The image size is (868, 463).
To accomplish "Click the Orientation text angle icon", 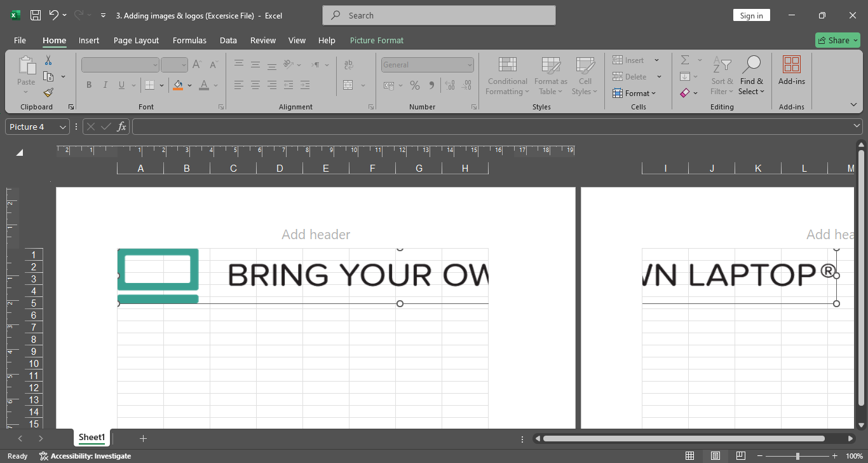I will pos(288,64).
